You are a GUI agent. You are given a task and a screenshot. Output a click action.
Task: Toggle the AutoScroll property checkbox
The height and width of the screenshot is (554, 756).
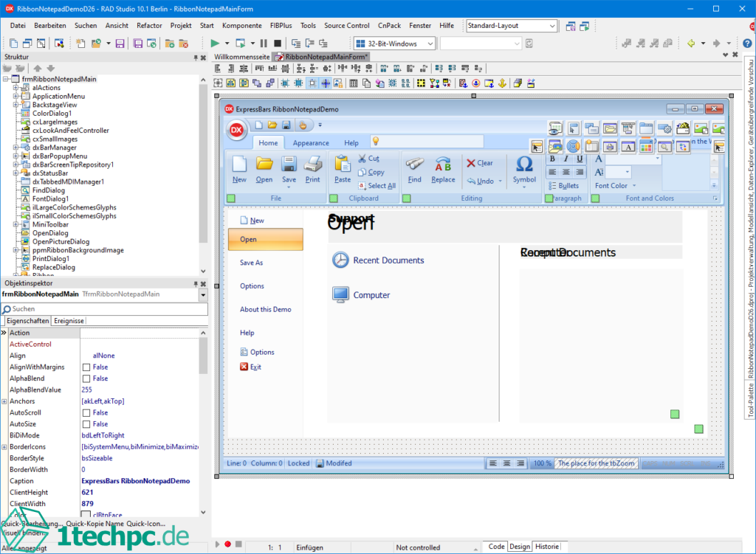pyautogui.click(x=86, y=413)
